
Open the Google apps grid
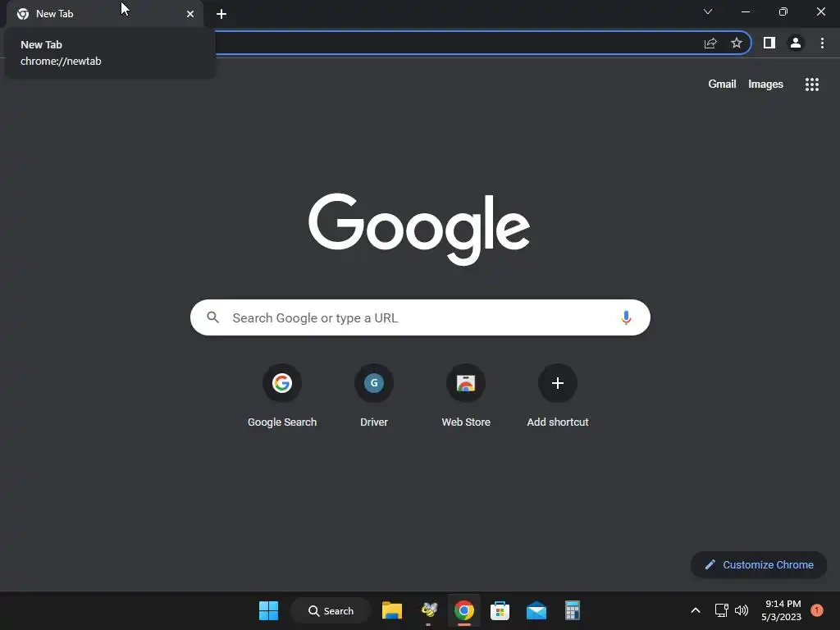(x=812, y=84)
